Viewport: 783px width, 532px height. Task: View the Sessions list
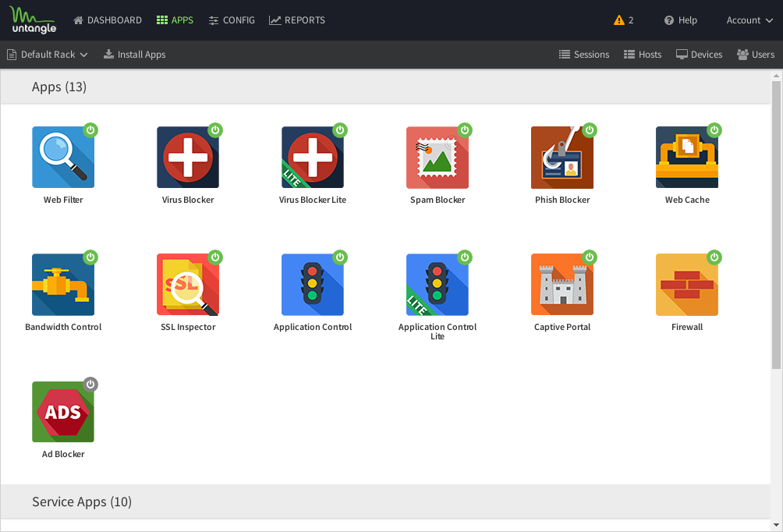(584, 55)
